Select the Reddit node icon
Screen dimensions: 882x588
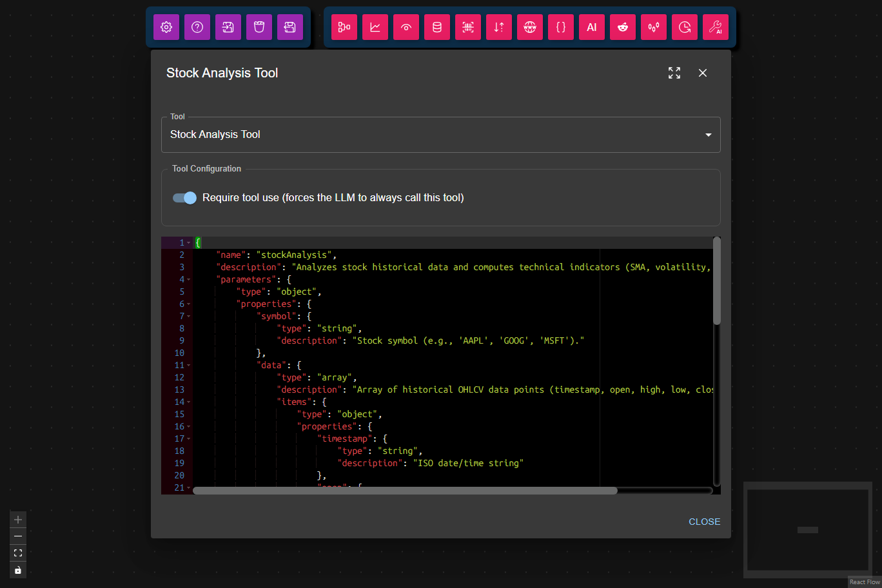pyautogui.click(x=622, y=27)
